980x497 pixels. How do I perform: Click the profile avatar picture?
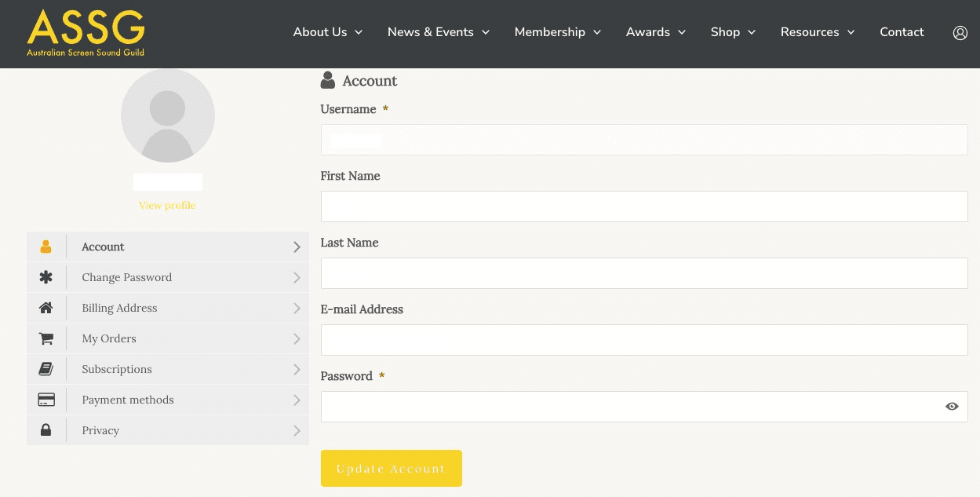(x=167, y=115)
